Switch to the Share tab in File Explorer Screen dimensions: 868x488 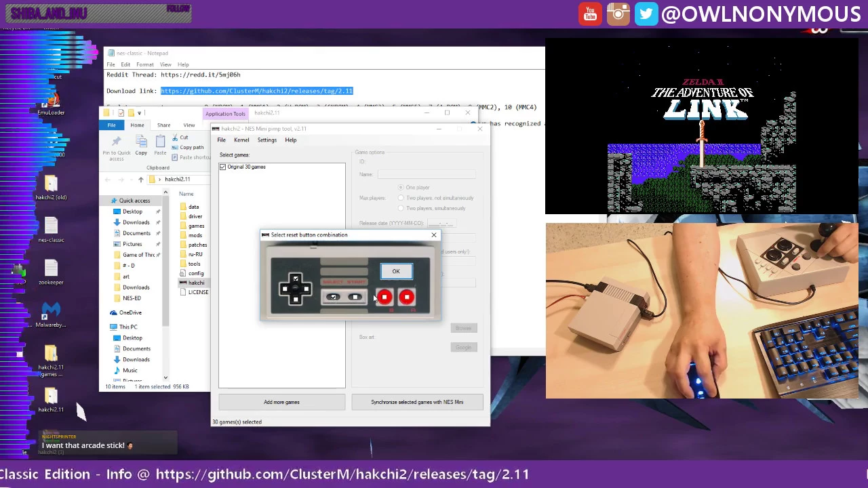point(164,125)
